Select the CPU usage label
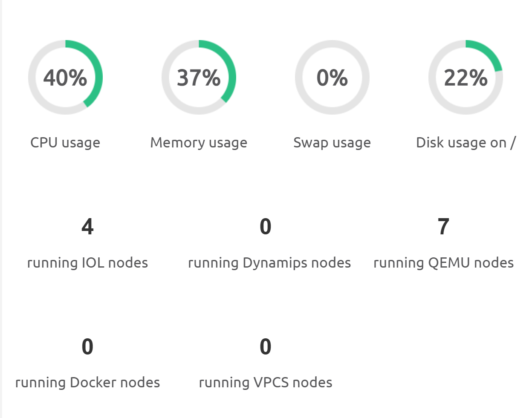Screen dimensions: 532x418 click(x=65, y=143)
